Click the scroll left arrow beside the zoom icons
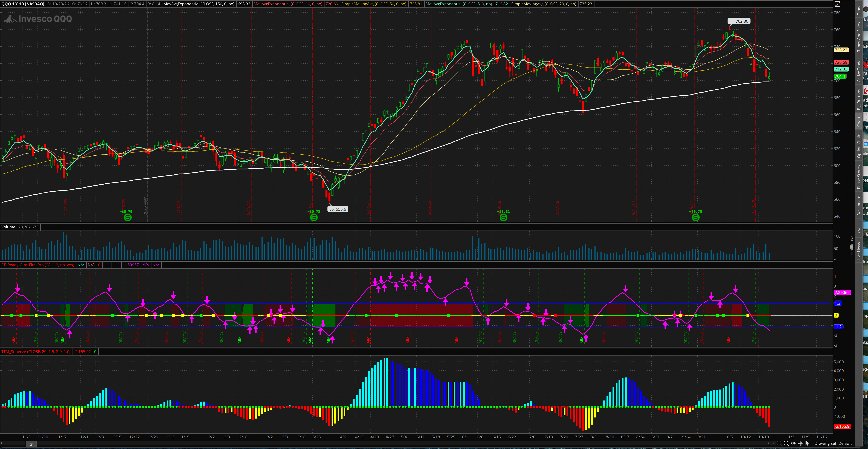The image size is (868, 449). coord(769,443)
